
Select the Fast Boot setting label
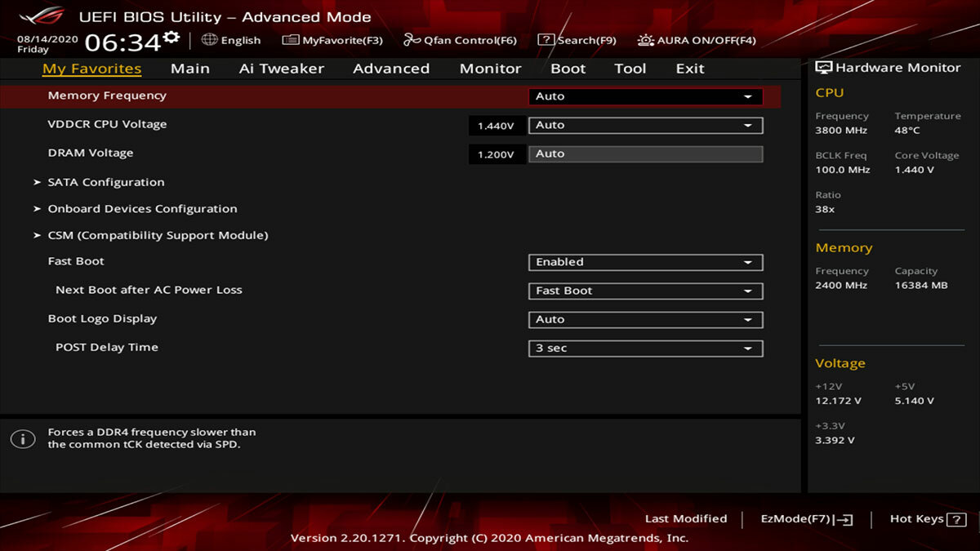point(76,261)
